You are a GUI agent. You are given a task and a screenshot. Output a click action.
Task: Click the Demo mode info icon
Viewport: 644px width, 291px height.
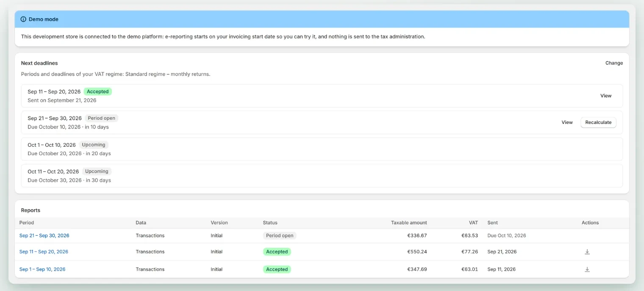23,19
